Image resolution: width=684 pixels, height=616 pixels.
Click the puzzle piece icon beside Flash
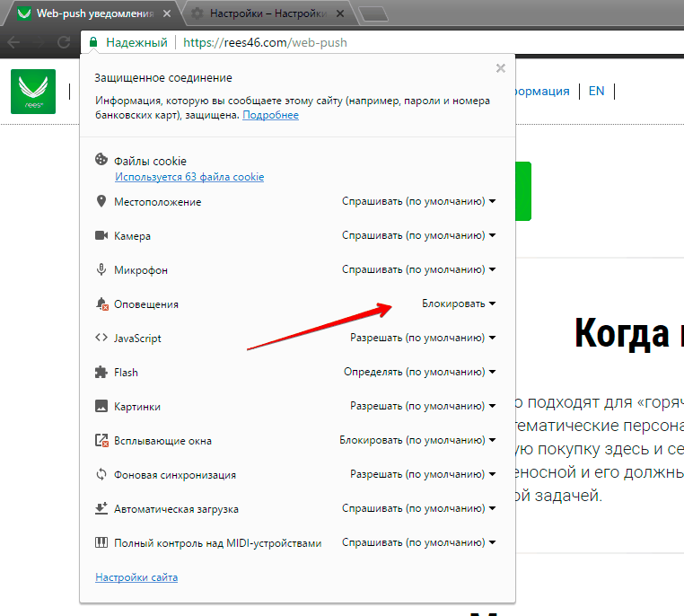[x=101, y=372]
